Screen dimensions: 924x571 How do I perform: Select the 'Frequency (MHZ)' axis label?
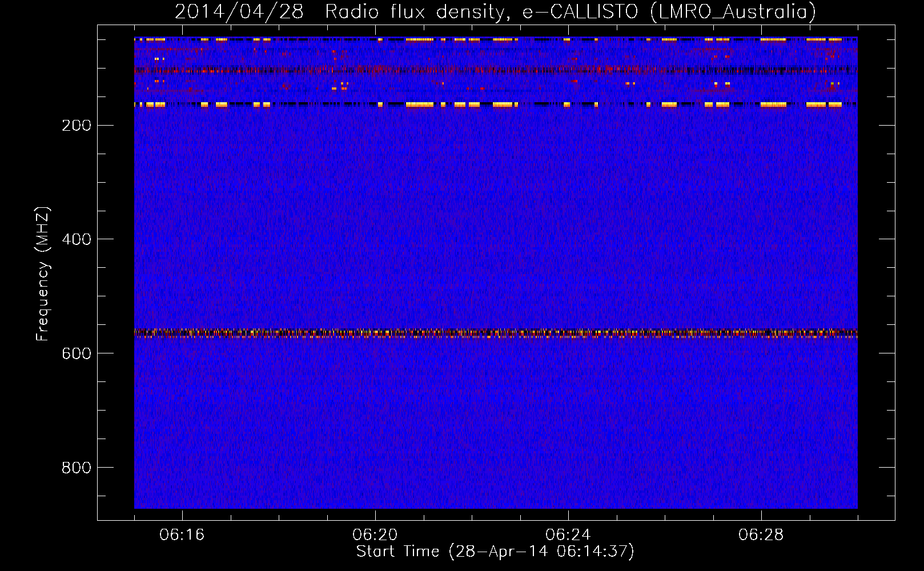tap(43, 274)
